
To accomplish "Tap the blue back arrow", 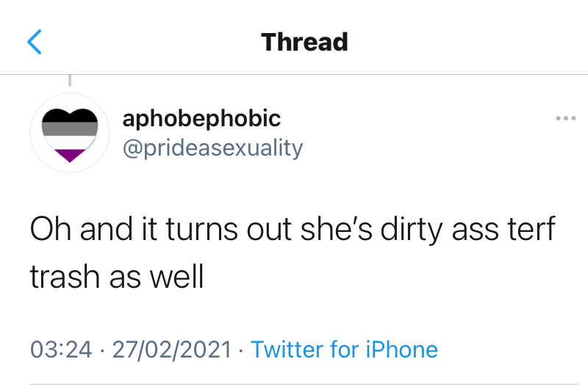I will click(x=35, y=42).
